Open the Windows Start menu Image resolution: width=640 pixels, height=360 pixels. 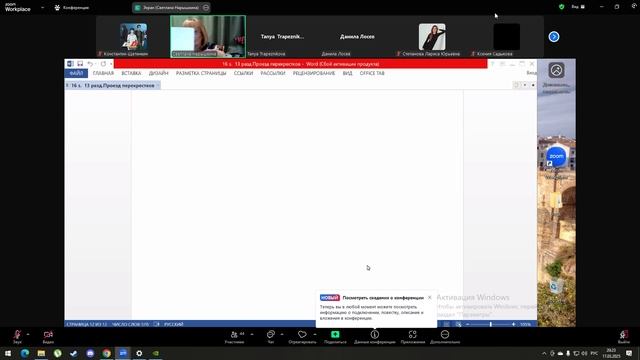click(8, 353)
